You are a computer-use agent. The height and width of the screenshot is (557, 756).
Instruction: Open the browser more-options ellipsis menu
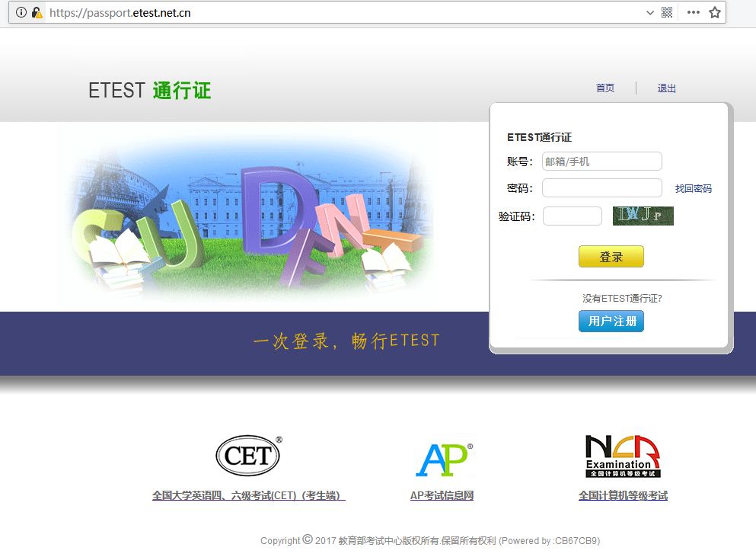click(x=694, y=12)
